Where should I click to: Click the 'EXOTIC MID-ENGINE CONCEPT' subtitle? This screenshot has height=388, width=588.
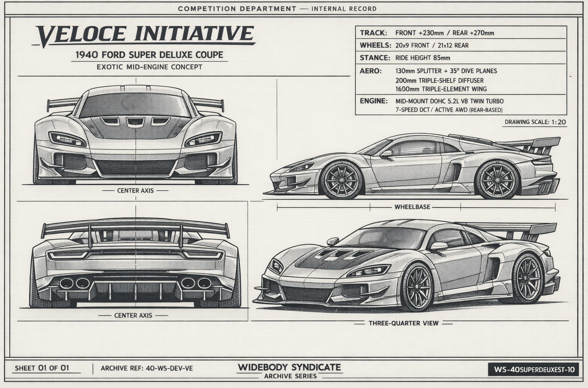point(149,67)
